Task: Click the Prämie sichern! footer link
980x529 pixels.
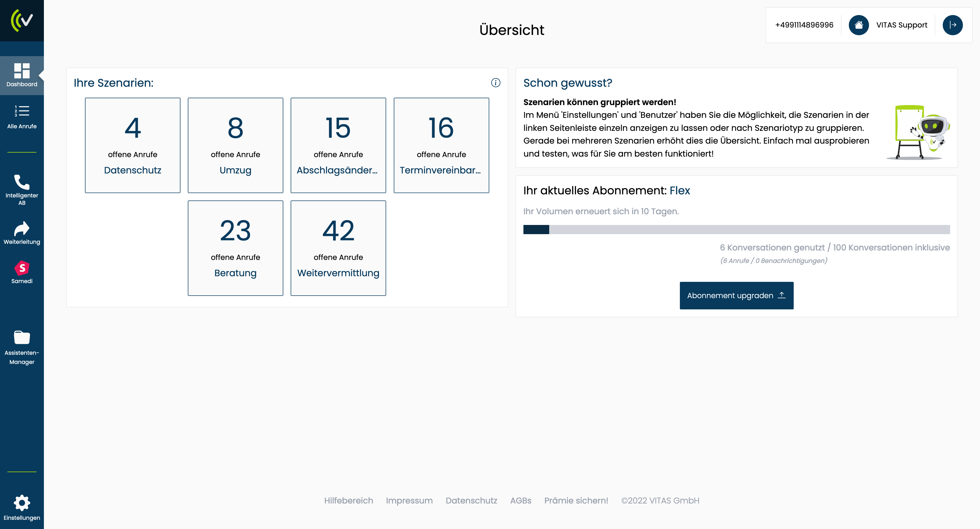Action: (576, 500)
